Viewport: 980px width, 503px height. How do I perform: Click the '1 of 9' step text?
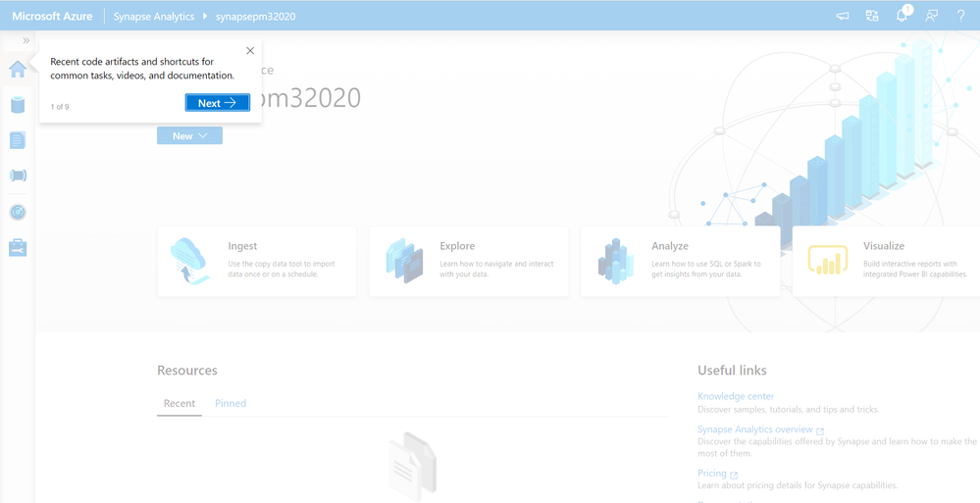60,107
